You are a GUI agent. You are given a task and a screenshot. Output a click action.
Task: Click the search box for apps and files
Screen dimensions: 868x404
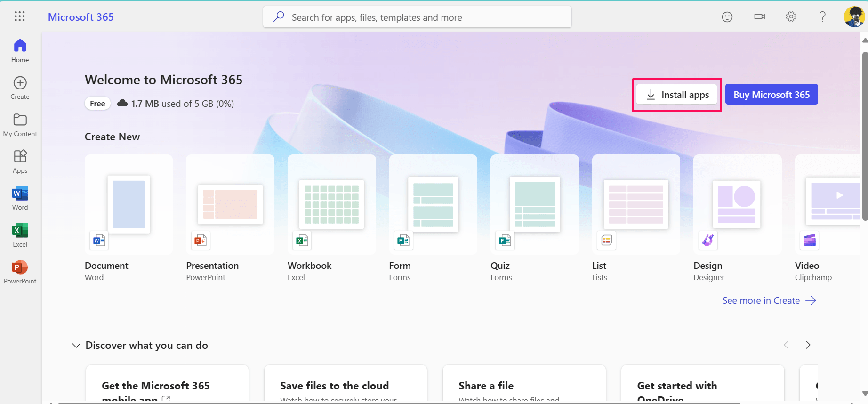pyautogui.click(x=417, y=17)
